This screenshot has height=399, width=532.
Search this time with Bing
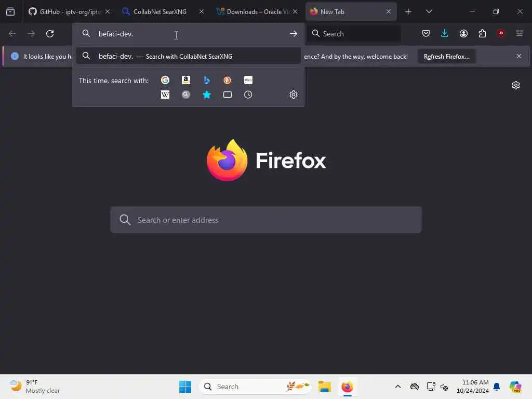coord(207,80)
